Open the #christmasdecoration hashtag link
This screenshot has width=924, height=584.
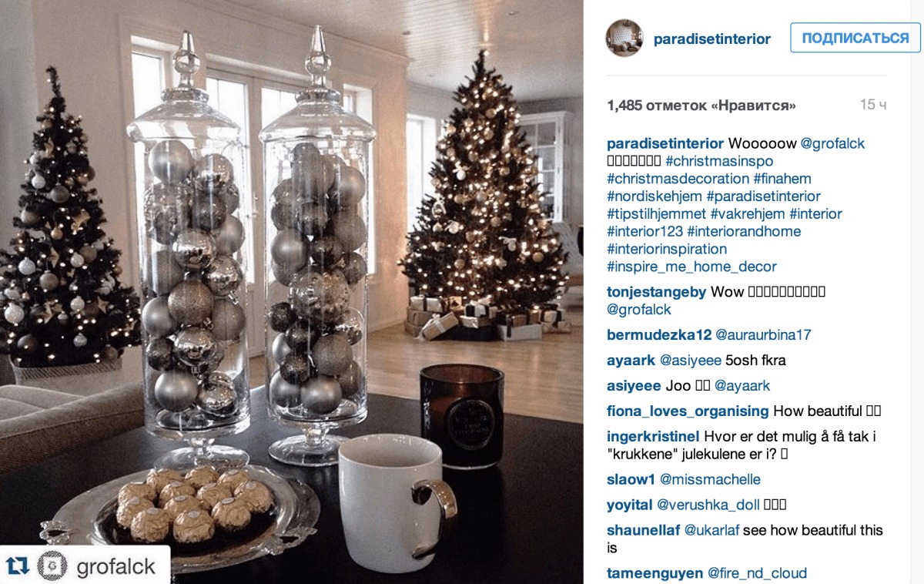tap(678, 179)
